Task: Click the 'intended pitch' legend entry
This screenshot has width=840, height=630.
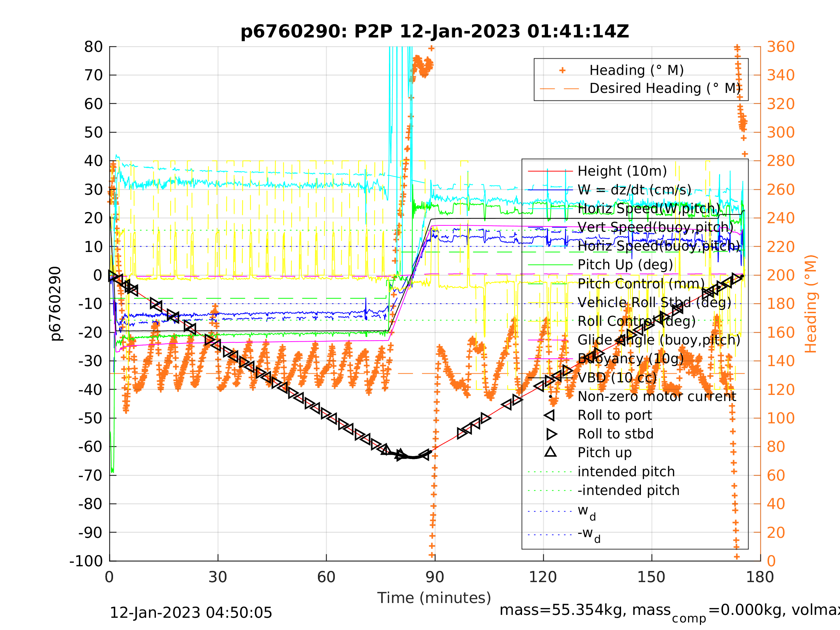Action: [626, 472]
